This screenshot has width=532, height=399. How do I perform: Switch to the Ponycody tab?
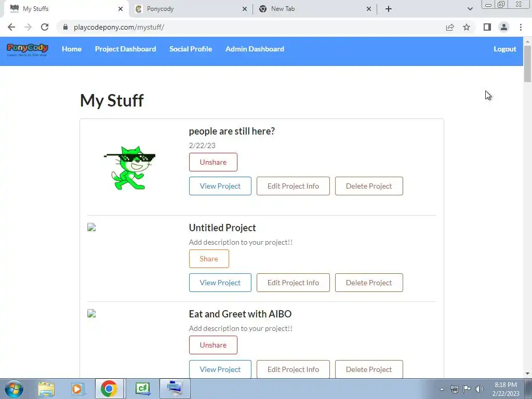point(191,9)
